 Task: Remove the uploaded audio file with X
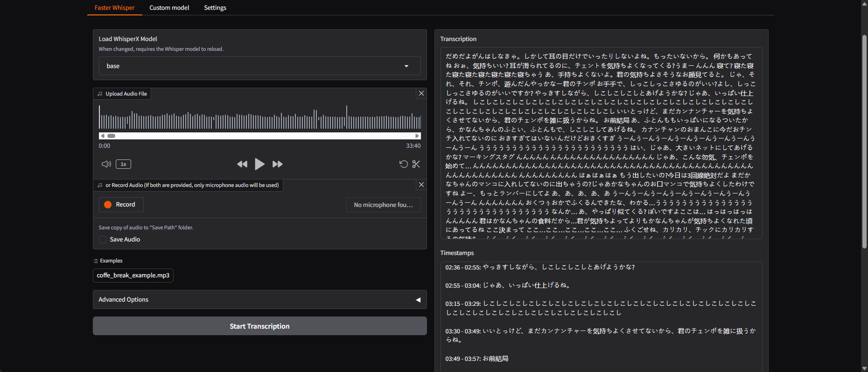[421, 93]
